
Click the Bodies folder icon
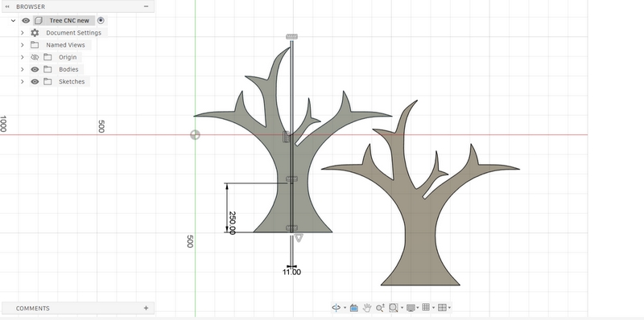click(47, 69)
